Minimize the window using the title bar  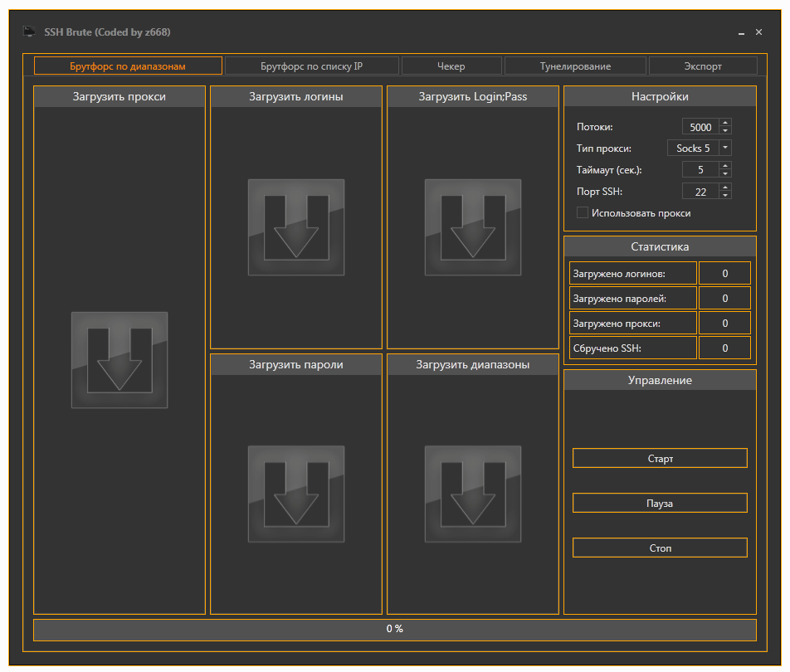pos(741,32)
